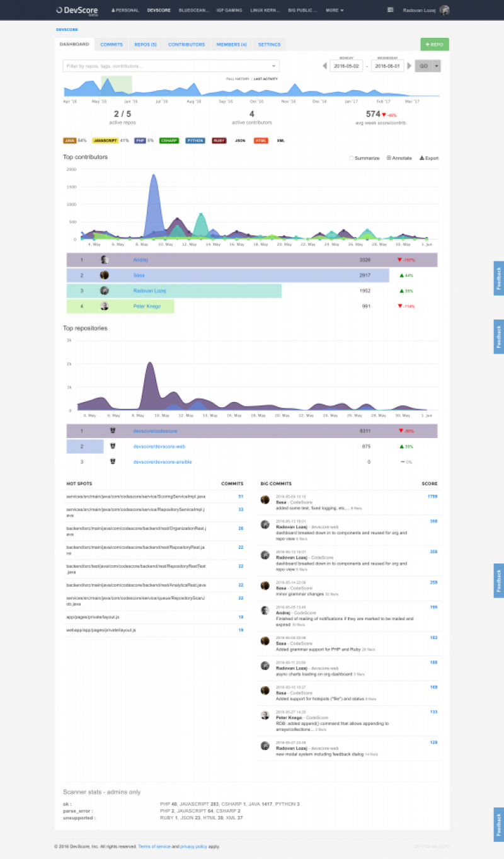Toggle the HTML language filter tag
The height and width of the screenshot is (859, 504).
tap(261, 141)
